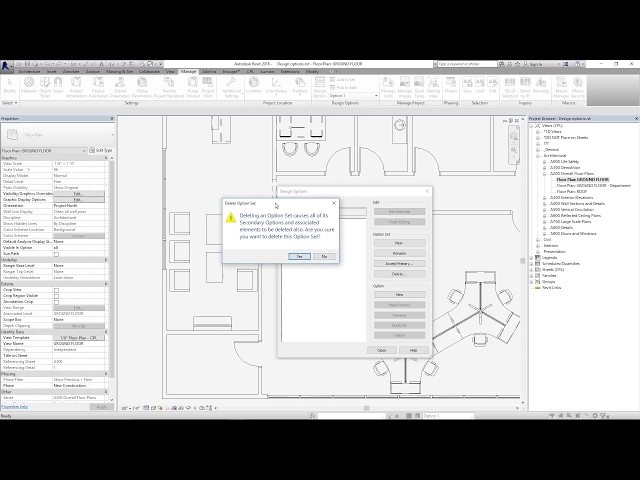
Task: Open the Position dropdown
Action: click(x=300, y=87)
